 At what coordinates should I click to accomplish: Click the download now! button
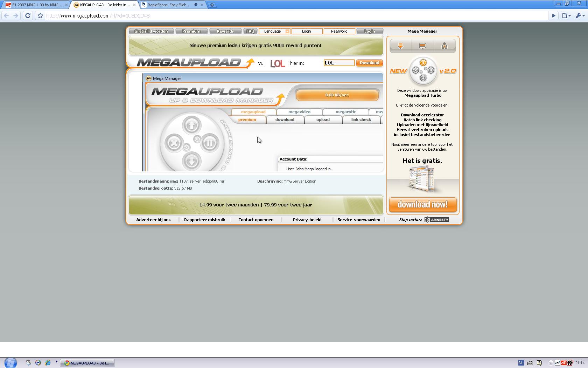(423, 205)
